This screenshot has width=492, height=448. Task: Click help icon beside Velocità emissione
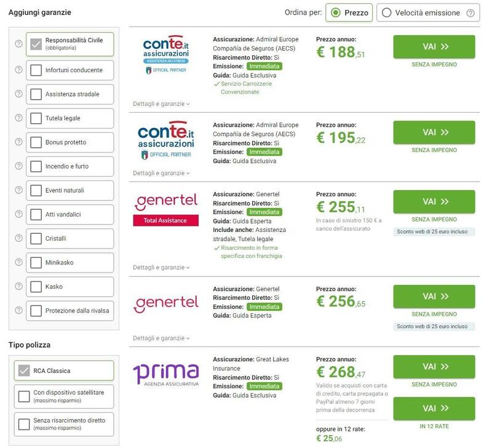pyautogui.click(x=470, y=13)
